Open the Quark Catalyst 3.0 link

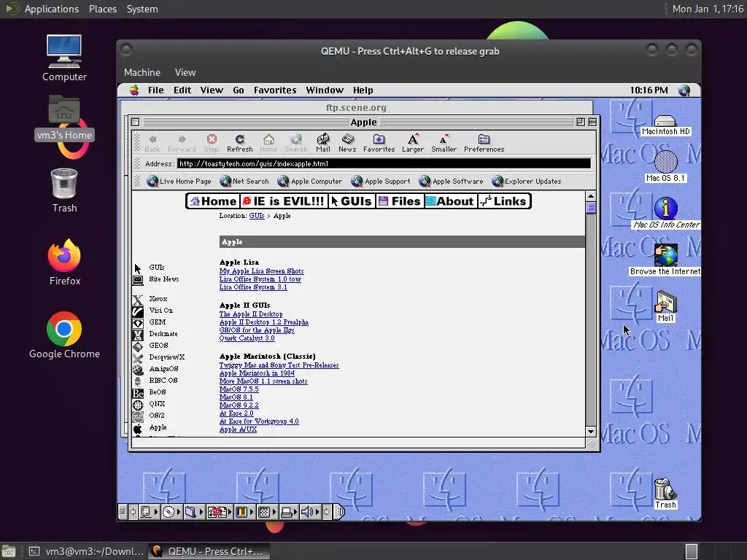(247, 338)
